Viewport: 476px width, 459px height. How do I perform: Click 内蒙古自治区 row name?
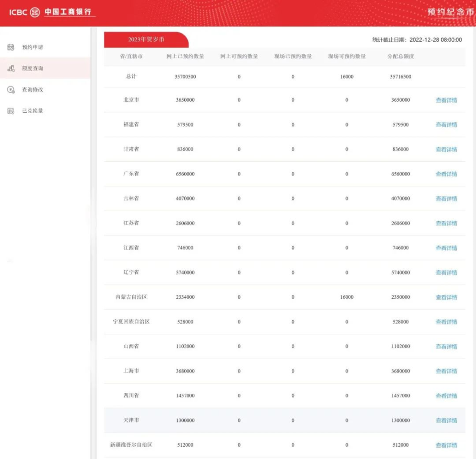[x=131, y=297]
